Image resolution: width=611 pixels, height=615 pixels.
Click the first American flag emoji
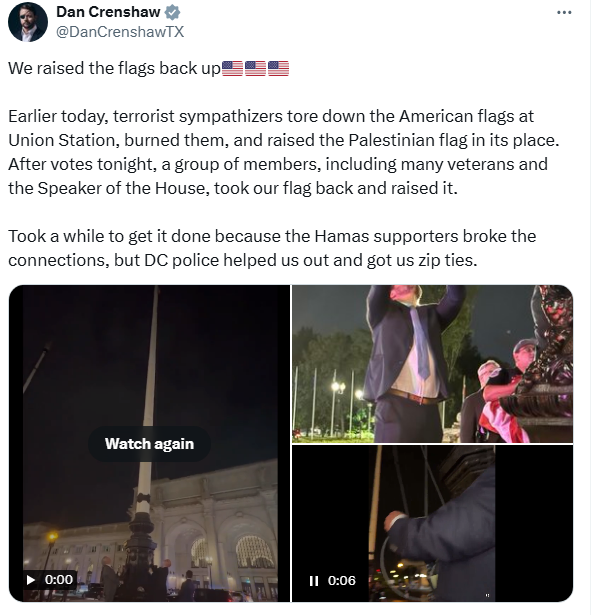[x=232, y=69]
